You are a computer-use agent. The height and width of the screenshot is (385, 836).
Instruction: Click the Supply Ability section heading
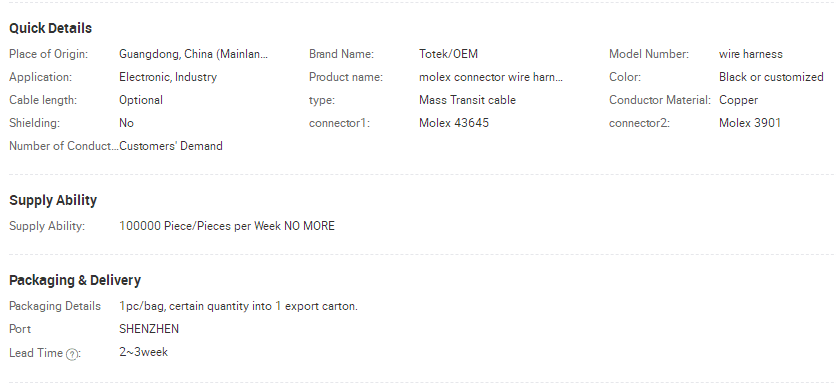tap(53, 200)
